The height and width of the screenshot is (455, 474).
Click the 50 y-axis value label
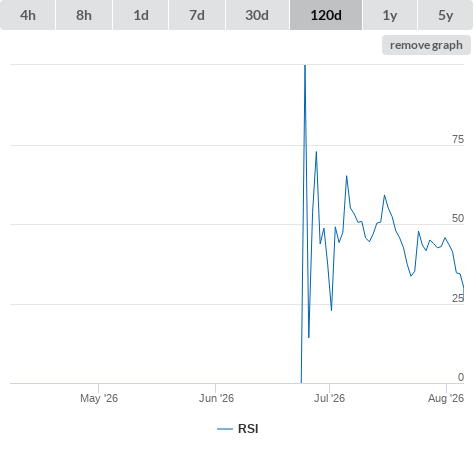(x=458, y=218)
